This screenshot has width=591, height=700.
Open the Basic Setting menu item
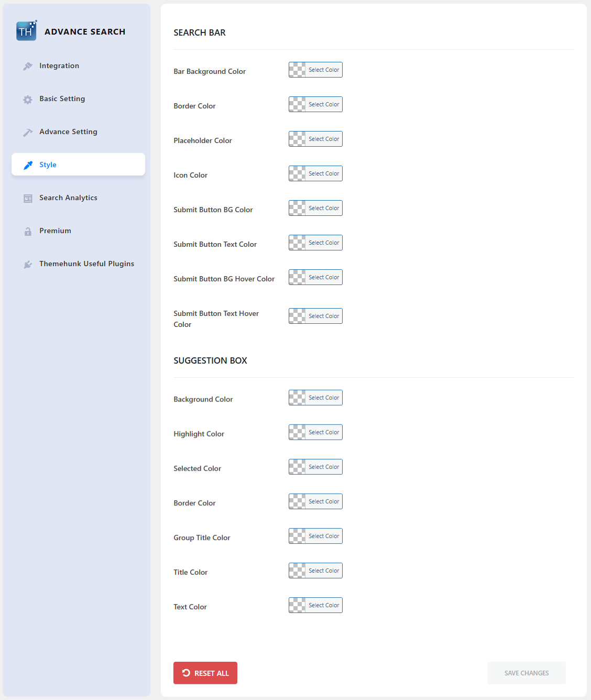pos(62,99)
